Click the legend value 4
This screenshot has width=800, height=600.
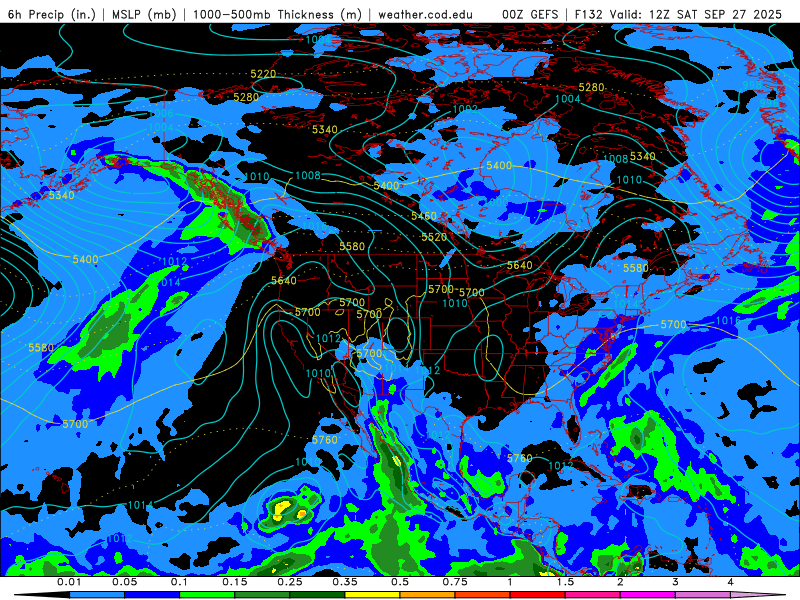(730, 582)
